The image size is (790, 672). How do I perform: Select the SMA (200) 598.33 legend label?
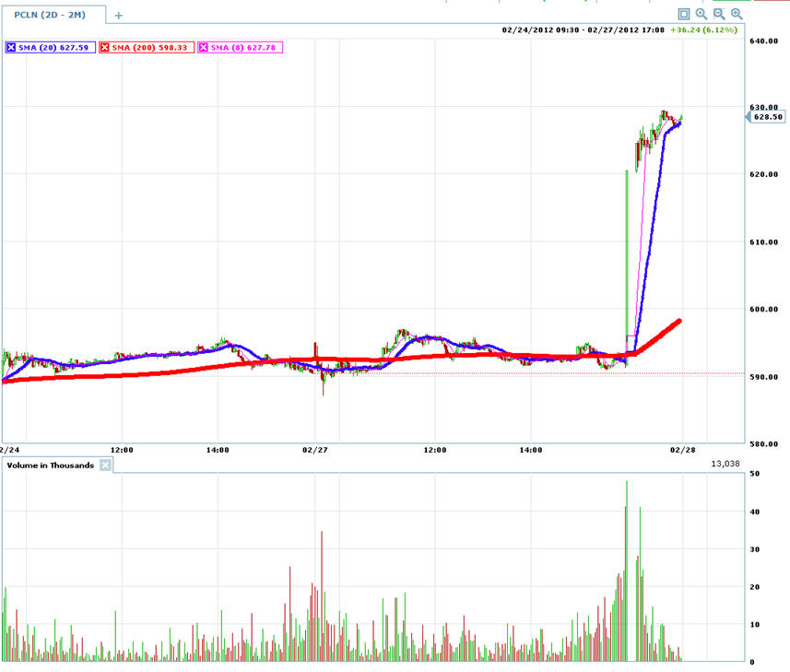(x=149, y=47)
